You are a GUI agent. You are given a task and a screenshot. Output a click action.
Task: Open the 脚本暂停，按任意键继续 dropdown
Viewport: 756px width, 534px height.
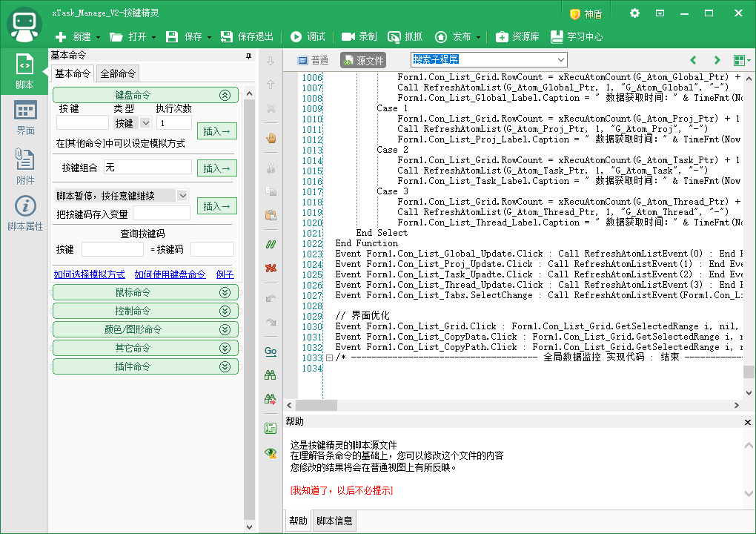[182, 196]
